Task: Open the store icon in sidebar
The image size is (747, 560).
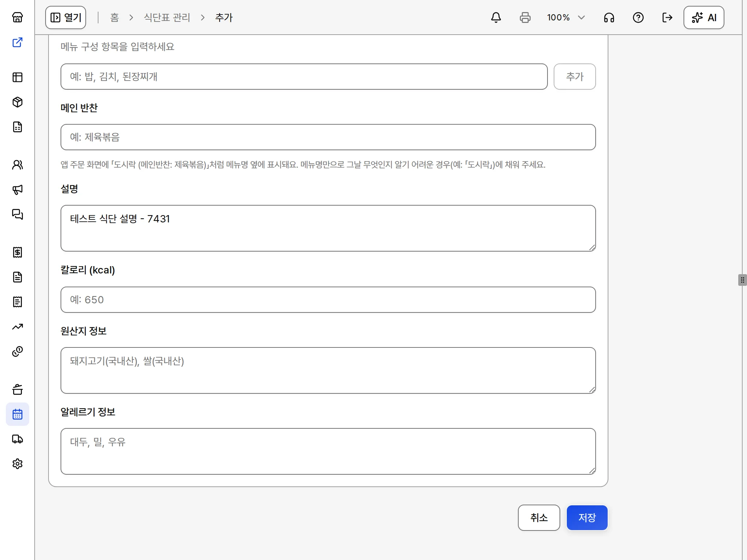Action: coord(18,17)
